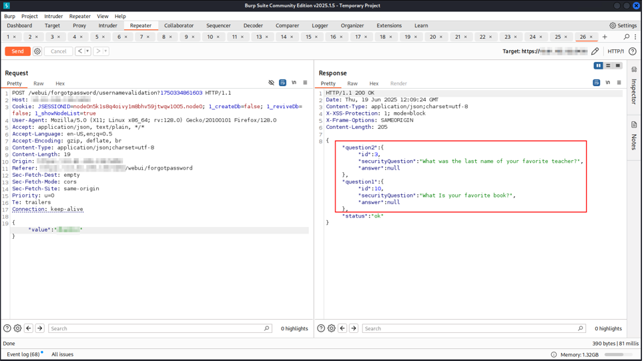
Task: Open the history back dropdown arrow
Action: pos(87,51)
